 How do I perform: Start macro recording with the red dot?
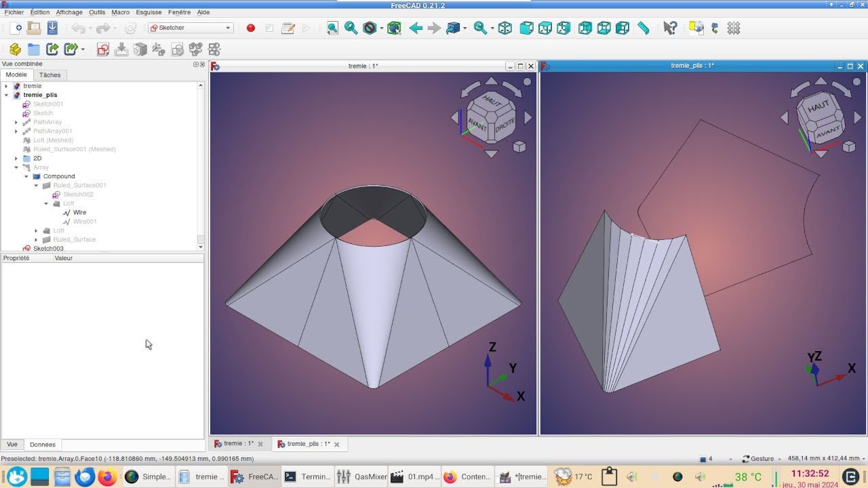coord(250,28)
